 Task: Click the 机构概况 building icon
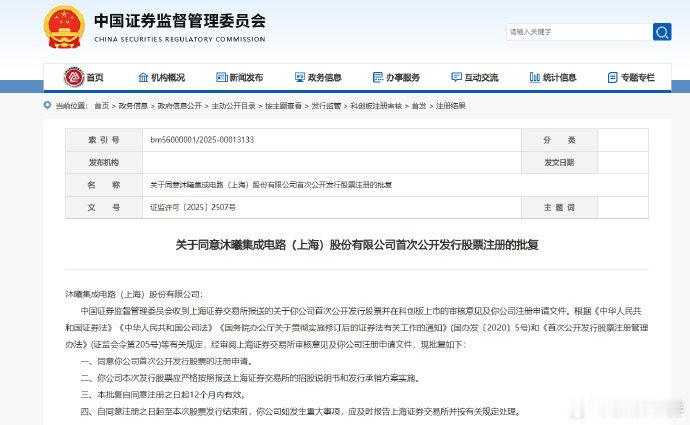143,77
